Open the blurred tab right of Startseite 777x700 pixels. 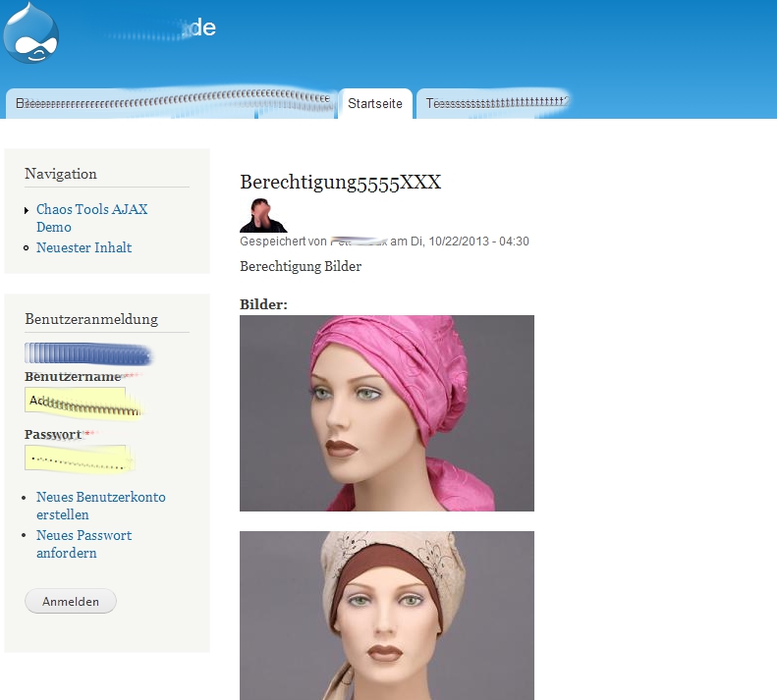pyautogui.click(x=494, y=104)
